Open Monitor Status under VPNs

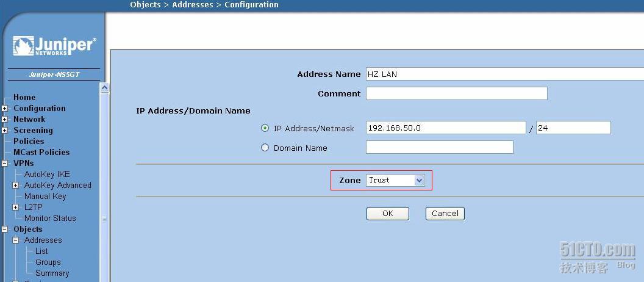point(50,219)
